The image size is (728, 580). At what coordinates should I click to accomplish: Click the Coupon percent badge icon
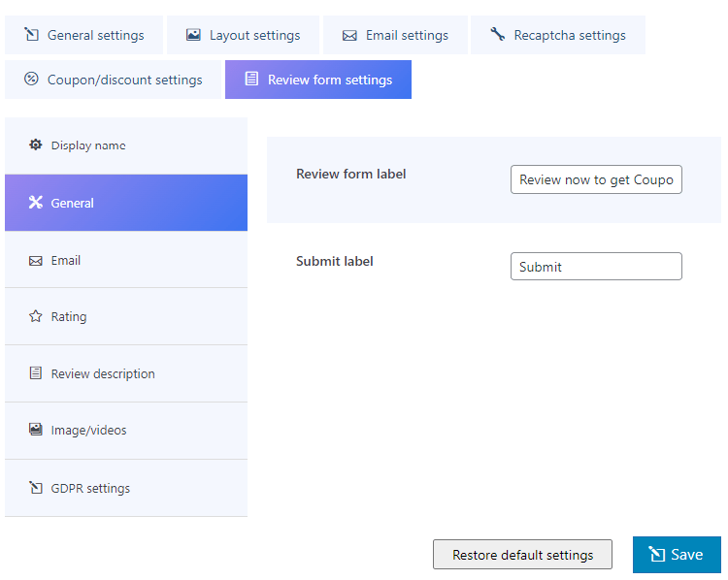[x=31, y=79]
